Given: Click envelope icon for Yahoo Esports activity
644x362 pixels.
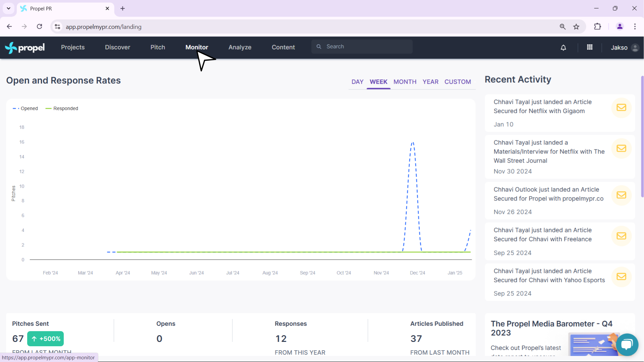Looking at the screenshot, I should [x=621, y=277].
